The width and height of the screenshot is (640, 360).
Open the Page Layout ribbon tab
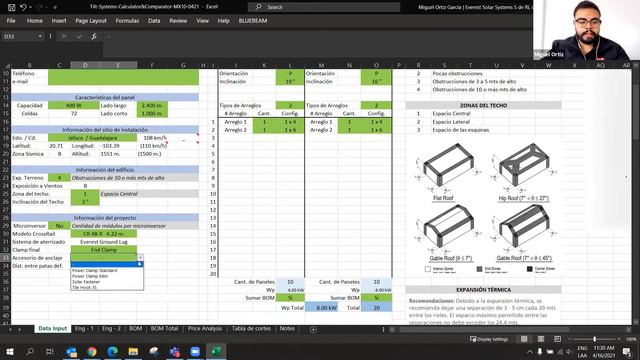click(x=91, y=20)
